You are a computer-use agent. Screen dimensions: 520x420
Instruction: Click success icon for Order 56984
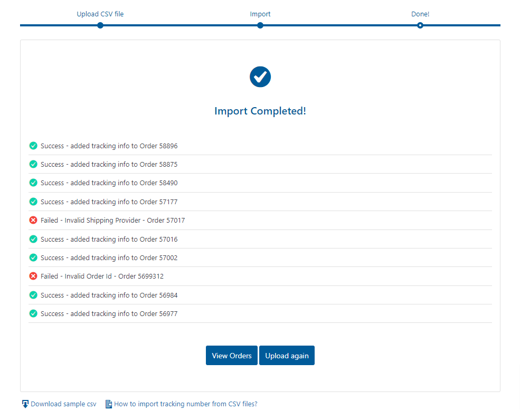[33, 295]
